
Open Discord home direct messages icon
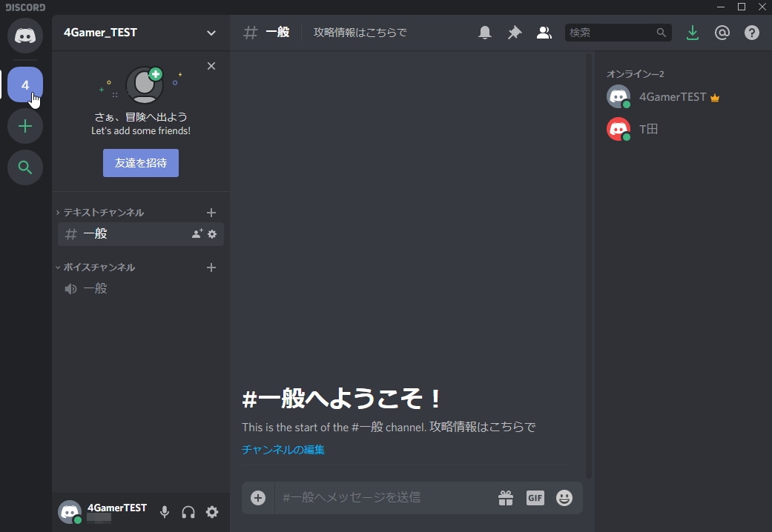pyautogui.click(x=25, y=36)
